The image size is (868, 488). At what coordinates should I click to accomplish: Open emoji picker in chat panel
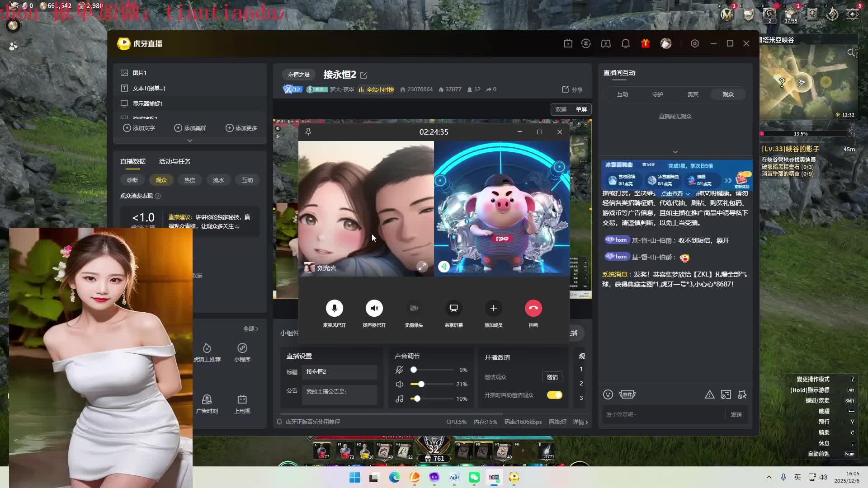[608, 394]
